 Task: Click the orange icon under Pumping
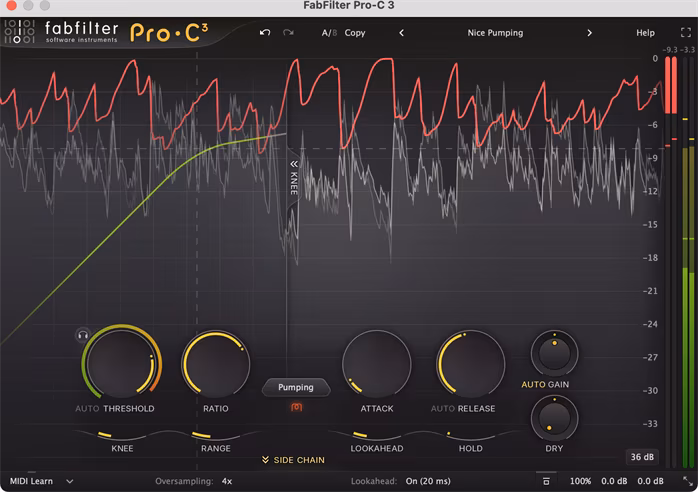(x=296, y=407)
